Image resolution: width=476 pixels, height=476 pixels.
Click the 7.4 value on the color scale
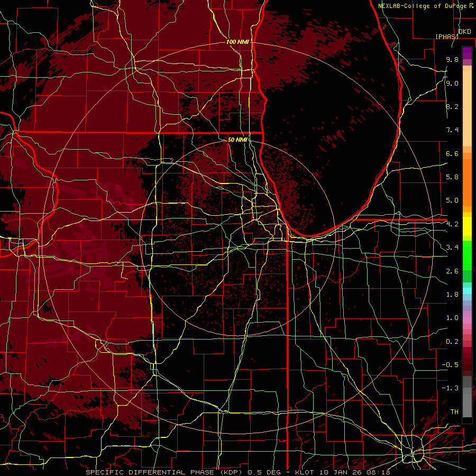452,130
